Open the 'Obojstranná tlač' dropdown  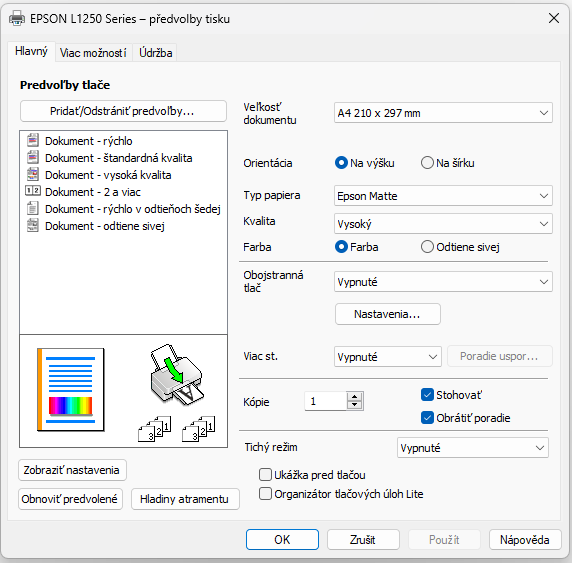[443, 282]
